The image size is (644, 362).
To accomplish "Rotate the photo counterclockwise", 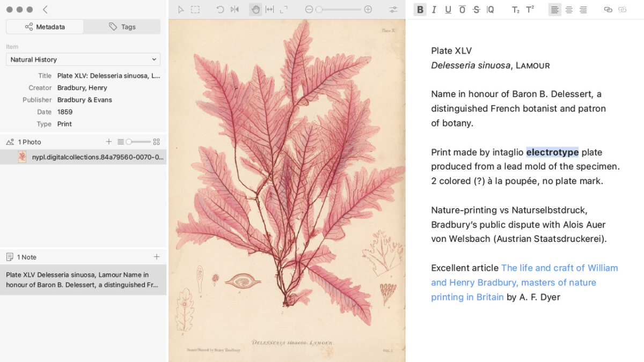I will (220, 9).
